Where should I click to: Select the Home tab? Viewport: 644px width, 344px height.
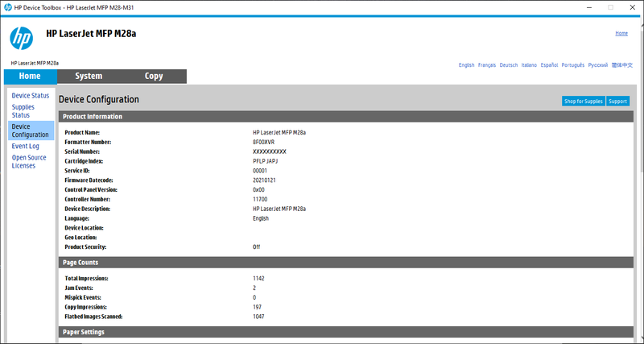[30, 76]
